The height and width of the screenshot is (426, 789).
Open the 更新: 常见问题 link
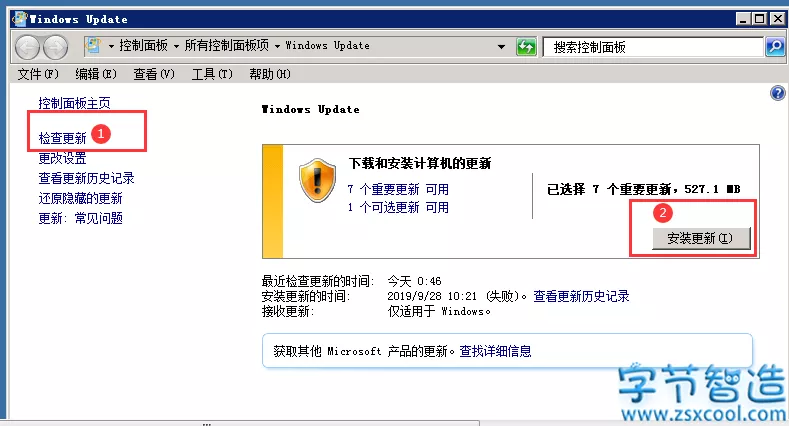81,218
